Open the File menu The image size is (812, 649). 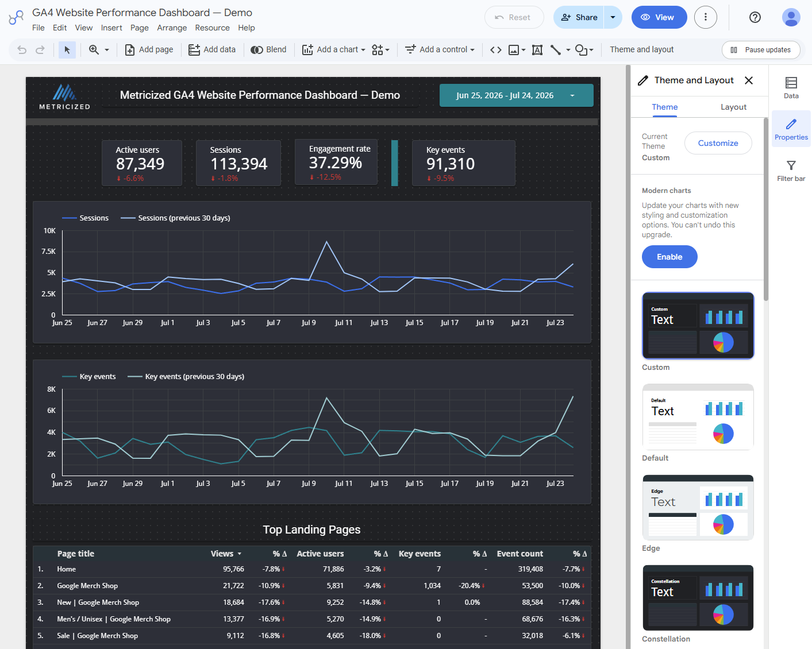coord(39,28)
